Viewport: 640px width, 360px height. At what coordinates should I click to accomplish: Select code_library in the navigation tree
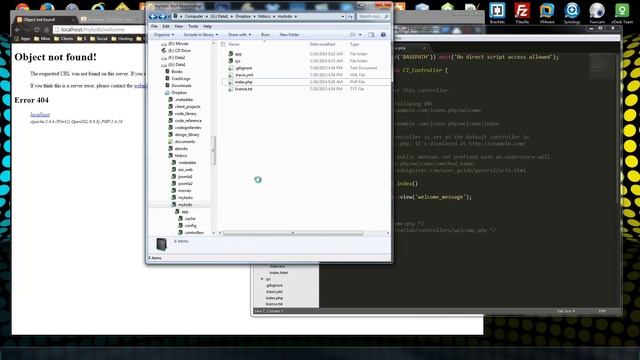coord(182,113)
